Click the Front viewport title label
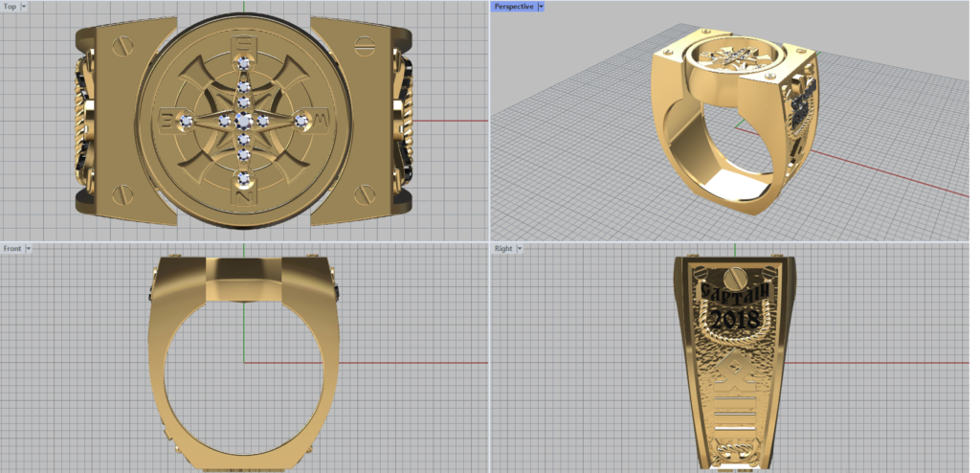 pyautogui.click(x=11, y=248)
